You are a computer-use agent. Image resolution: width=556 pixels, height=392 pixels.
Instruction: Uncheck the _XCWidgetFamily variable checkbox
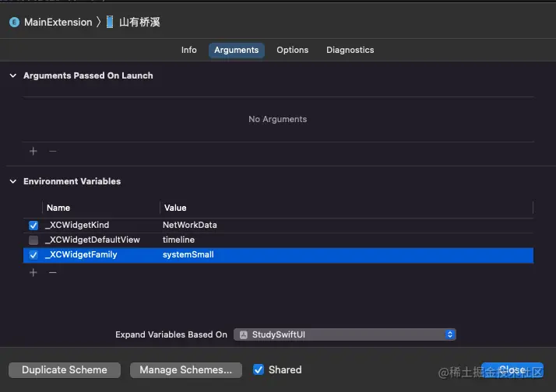(33, 255)
